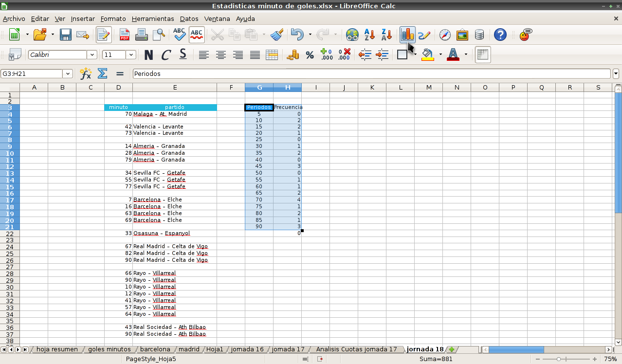This screenshot has width=622, height=364.
Task: Show the drawing functions
Action: (x=424, y=35)
